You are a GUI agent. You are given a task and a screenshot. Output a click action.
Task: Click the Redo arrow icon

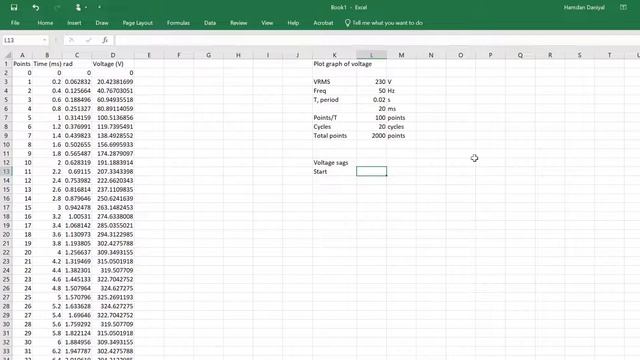(x=57, y=7)
